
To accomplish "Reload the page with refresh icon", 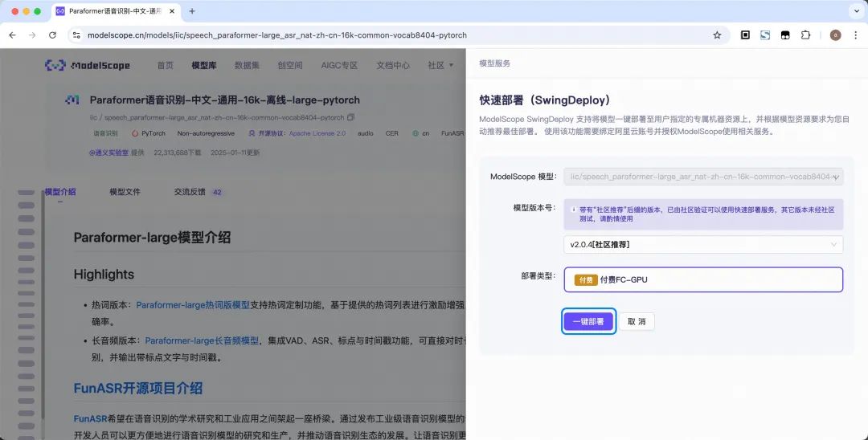I will click(x=52, y=35).
